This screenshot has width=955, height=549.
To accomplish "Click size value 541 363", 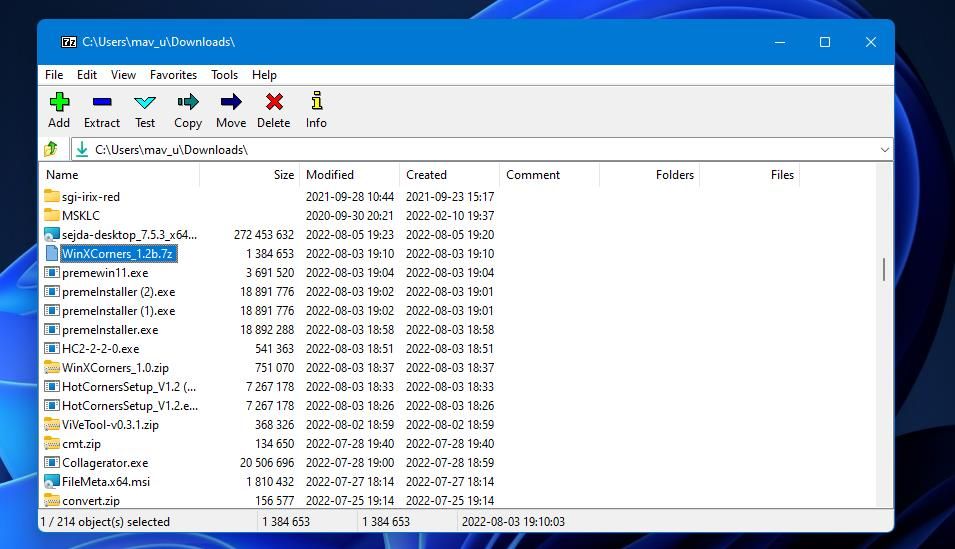I will coord(274,349).
